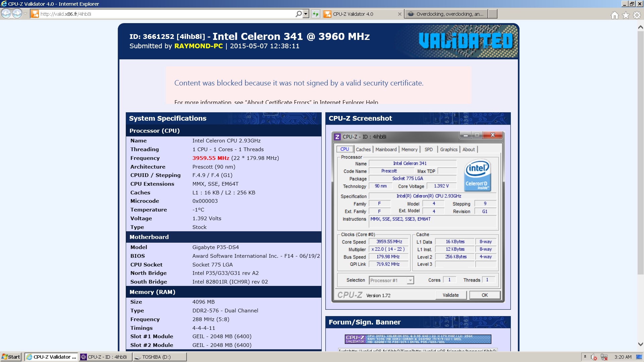
Task: Click the VALIDATED logo banner
Action: pyautogui.click(x=466, y=41)
